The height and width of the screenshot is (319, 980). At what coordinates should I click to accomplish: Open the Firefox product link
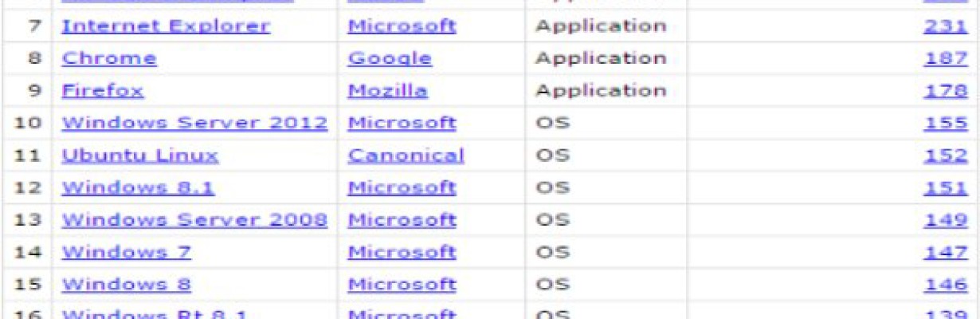[x=103, y=90]
